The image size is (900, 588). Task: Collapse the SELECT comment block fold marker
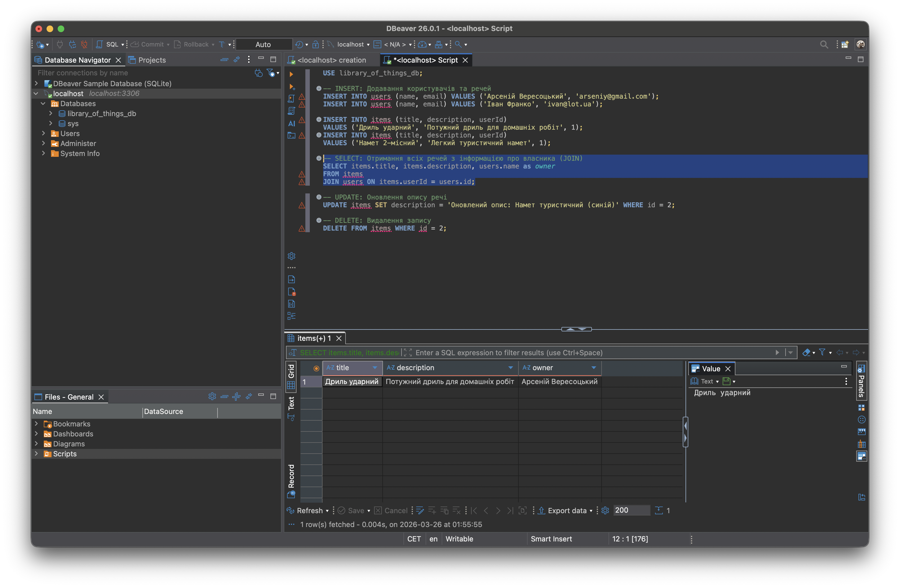tap(319, 158)
